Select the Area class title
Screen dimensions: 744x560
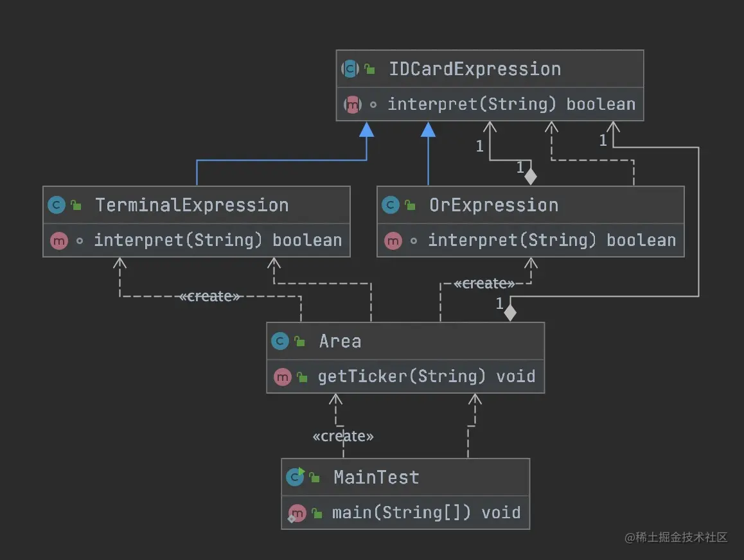(340, 342)
